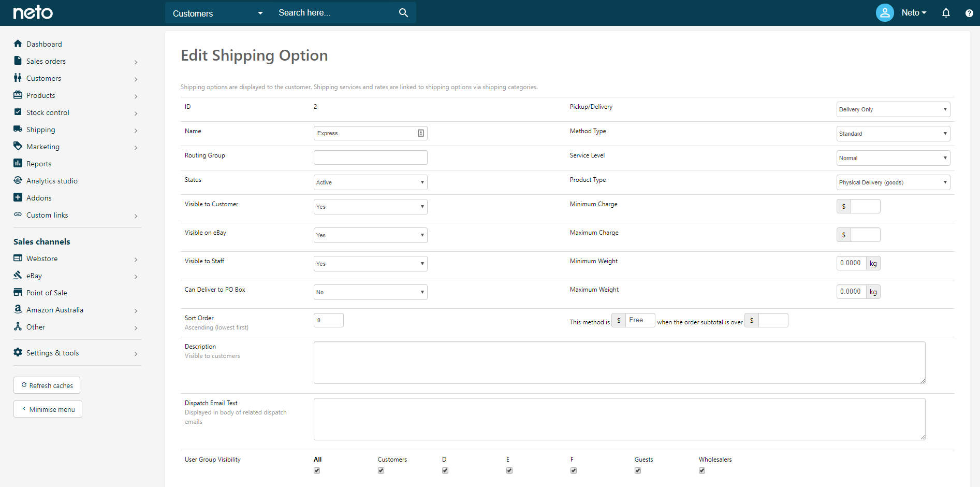
Task: Click the Reports chart icon
Action: click(18, 163)
